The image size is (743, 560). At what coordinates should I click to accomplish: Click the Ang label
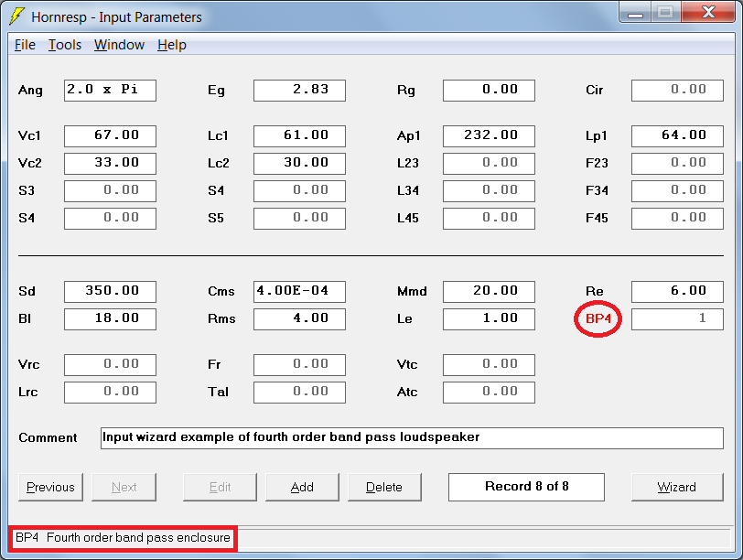coord(30,91)
